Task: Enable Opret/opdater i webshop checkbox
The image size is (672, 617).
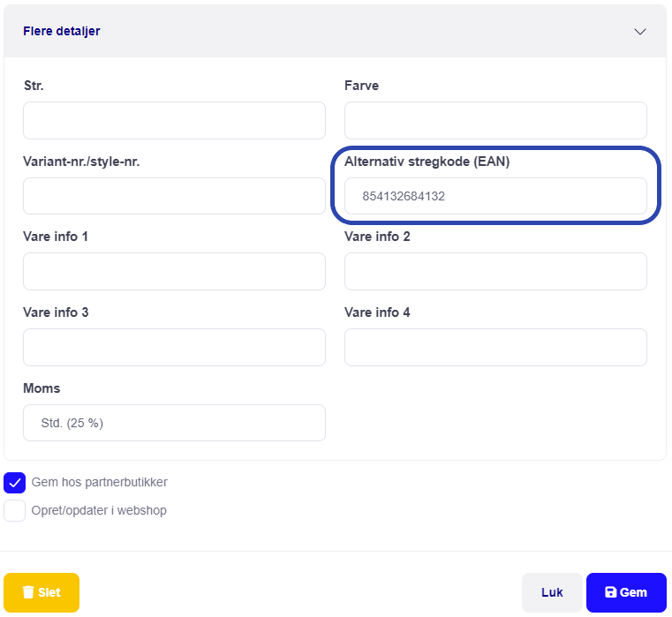Action: click(15, 511)
